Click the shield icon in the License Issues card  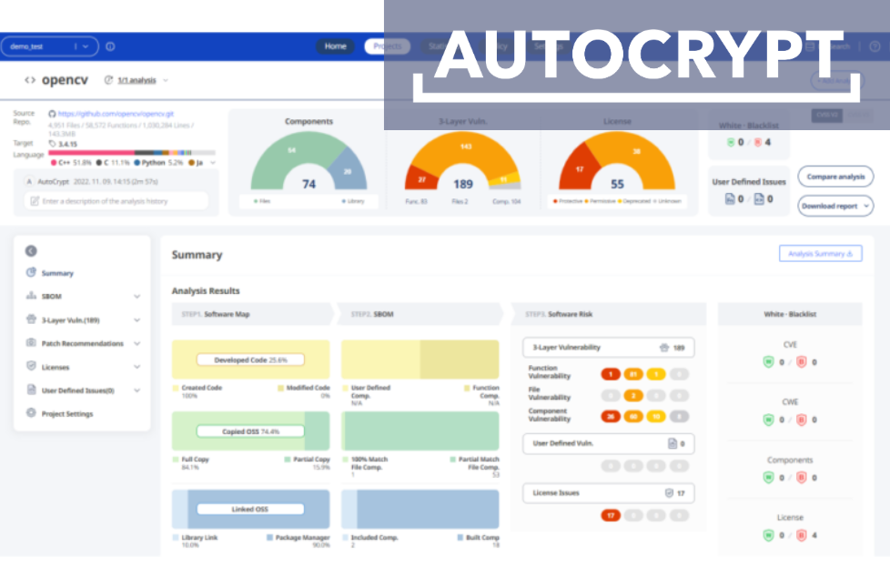coord(669,493)
